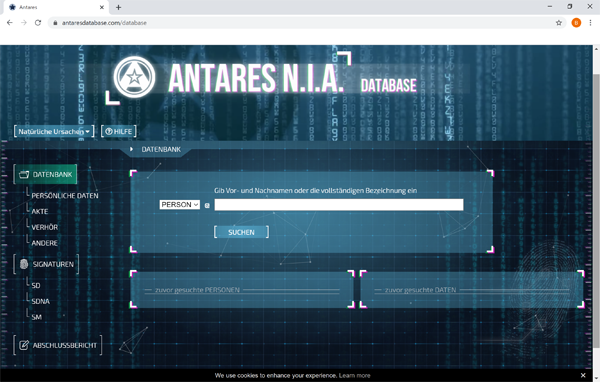Open PERSÖNLICHE DATEN sidebar entry

(65, 196)
